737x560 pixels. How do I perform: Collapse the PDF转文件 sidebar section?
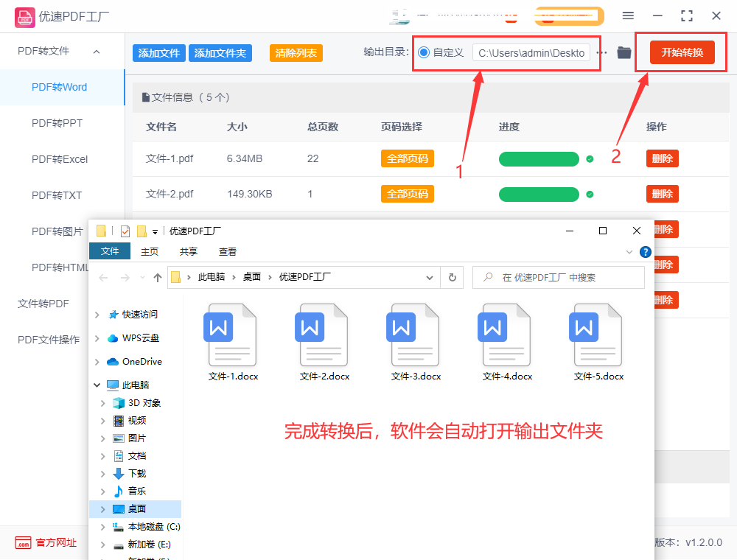point(97,51)
